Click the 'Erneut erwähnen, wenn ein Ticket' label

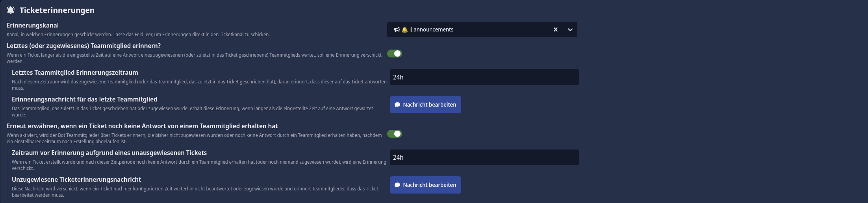point(142,126)
